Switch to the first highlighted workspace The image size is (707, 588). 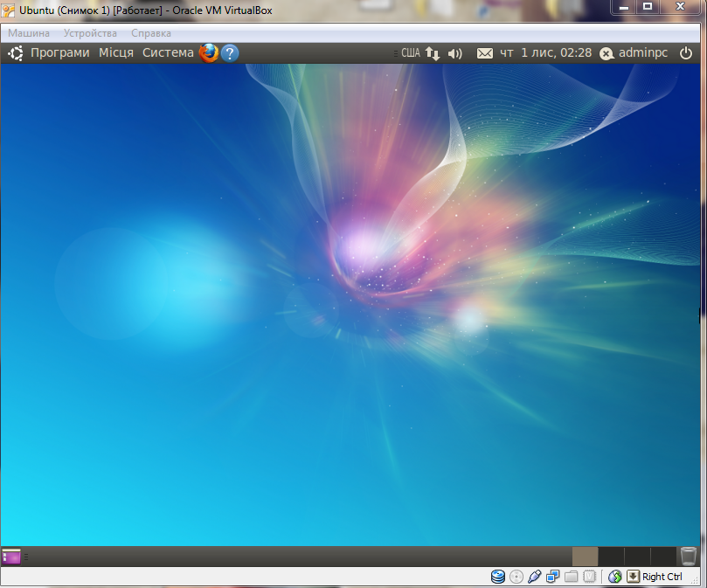tap(585, 557)
